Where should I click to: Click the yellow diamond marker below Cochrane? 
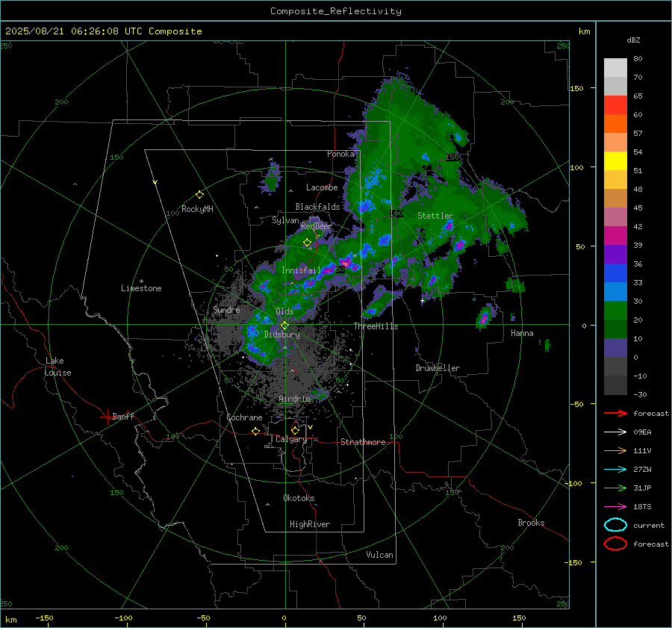coord(255,432)
